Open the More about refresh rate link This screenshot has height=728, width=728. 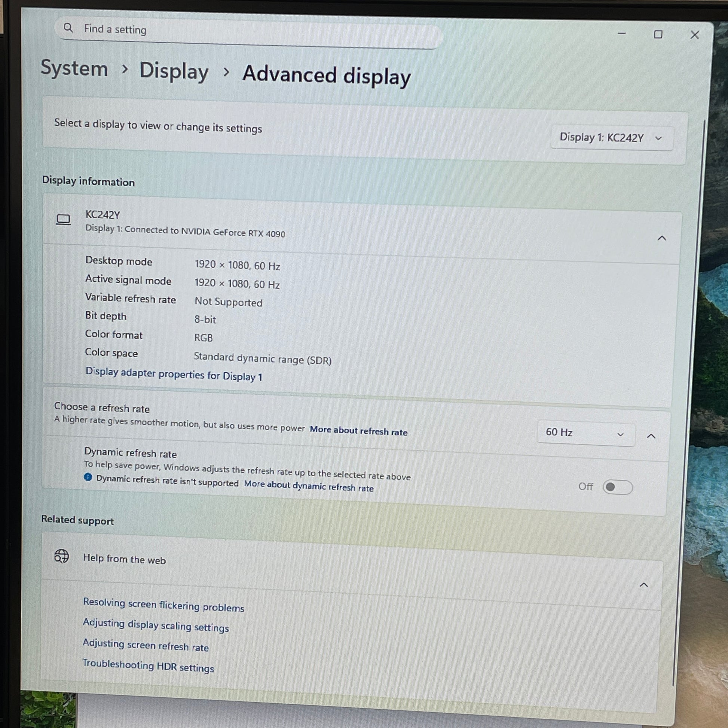pos(358,431)
